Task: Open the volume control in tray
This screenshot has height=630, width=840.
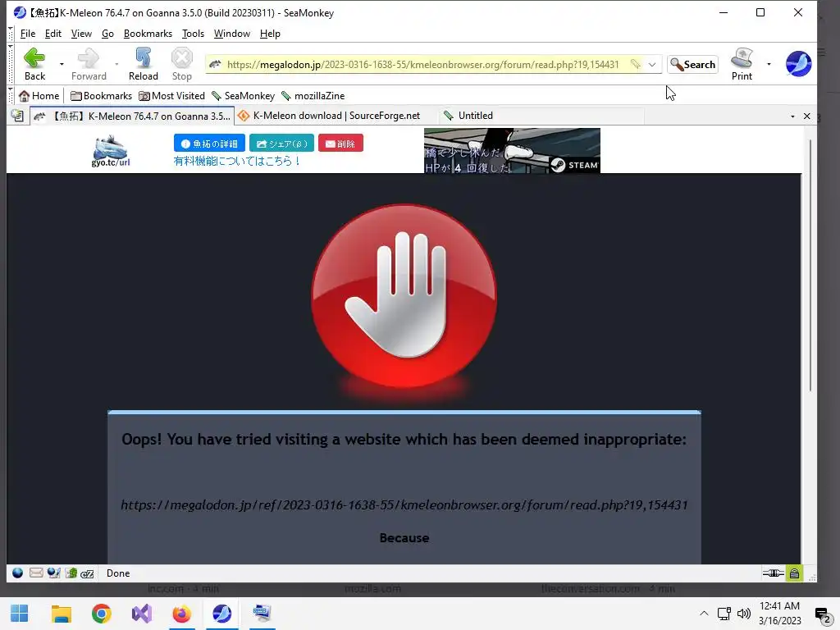Action: click(x=744, y=614)
